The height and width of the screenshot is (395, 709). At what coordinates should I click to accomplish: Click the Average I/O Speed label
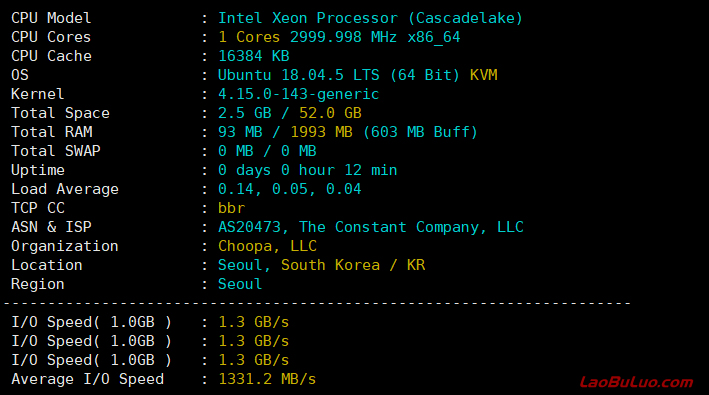[87, 379]
